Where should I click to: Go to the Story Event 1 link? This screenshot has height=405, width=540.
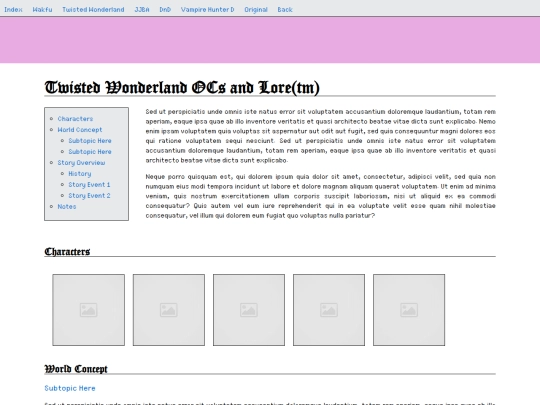pyautogui.click(x=89, y=185)
